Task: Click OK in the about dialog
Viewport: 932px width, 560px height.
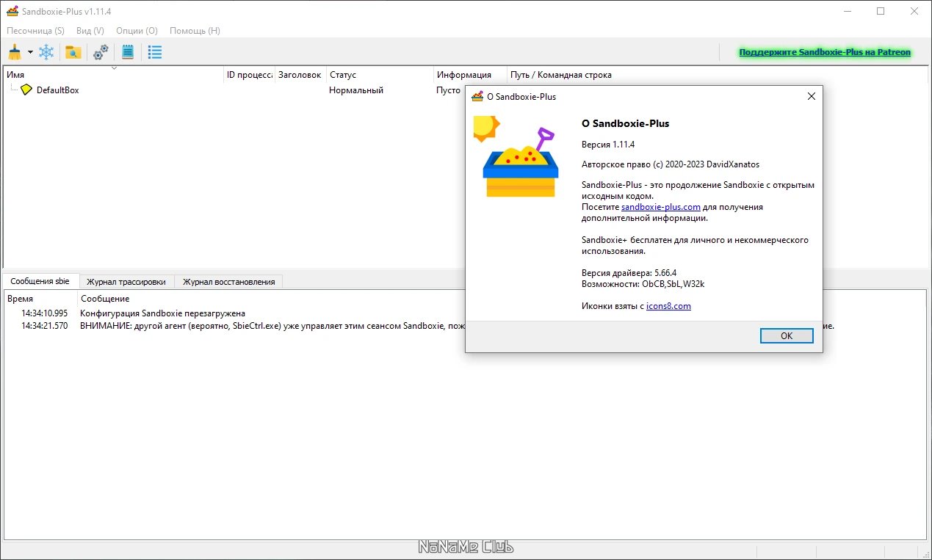Action: pos(787,335)
